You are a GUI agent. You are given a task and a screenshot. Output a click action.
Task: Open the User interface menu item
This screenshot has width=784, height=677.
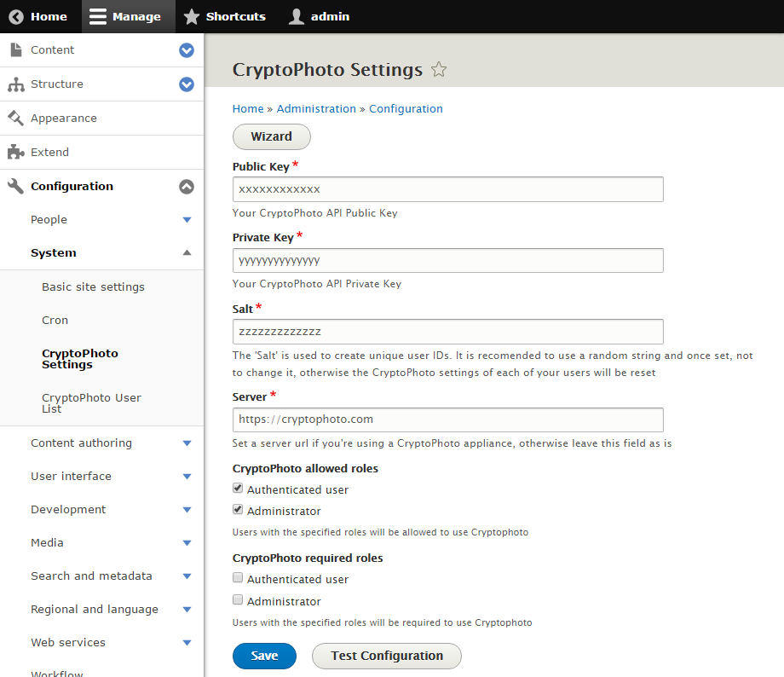click(x=71, y=477)
